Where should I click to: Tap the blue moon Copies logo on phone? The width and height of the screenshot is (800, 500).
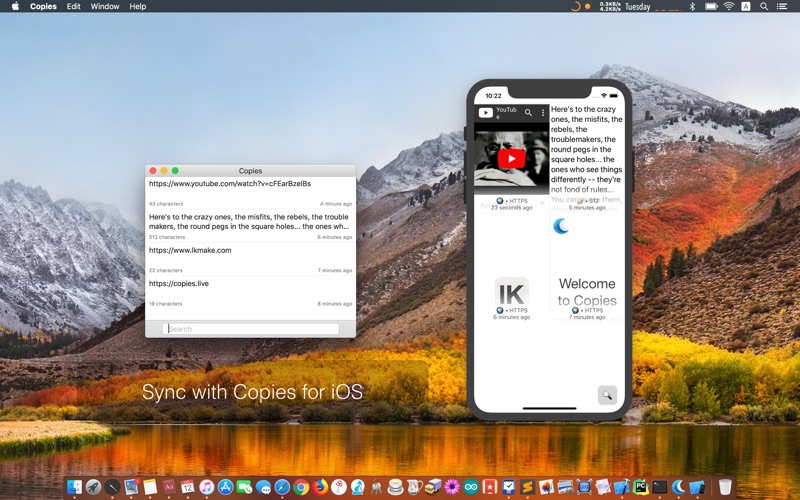point(561,226)
